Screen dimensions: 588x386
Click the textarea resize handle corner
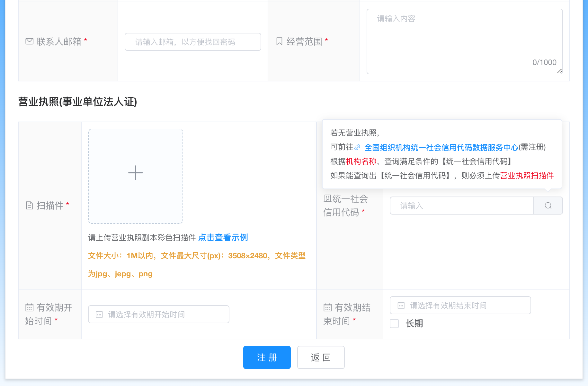click(559, 71)
